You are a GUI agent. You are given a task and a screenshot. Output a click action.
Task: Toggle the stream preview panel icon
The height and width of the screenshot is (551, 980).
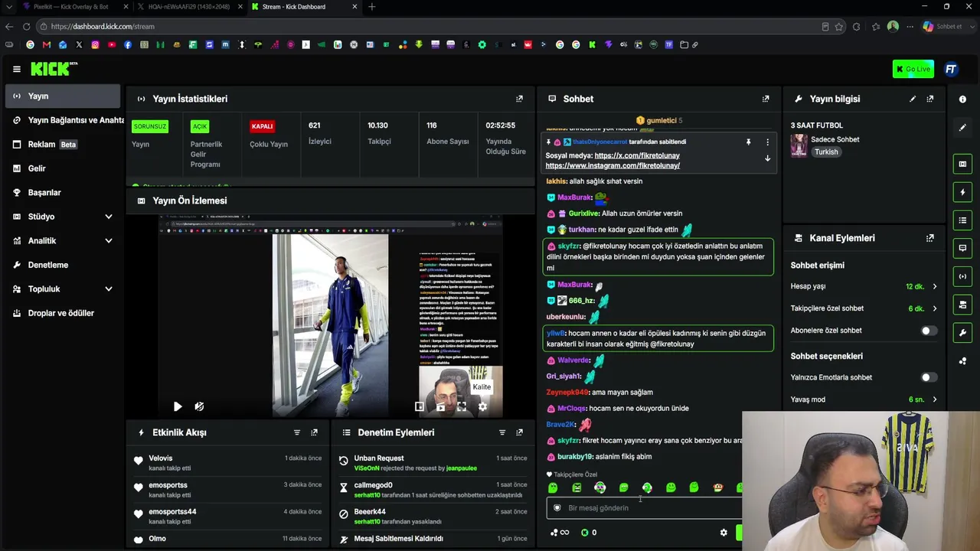(x=962, y=164)
